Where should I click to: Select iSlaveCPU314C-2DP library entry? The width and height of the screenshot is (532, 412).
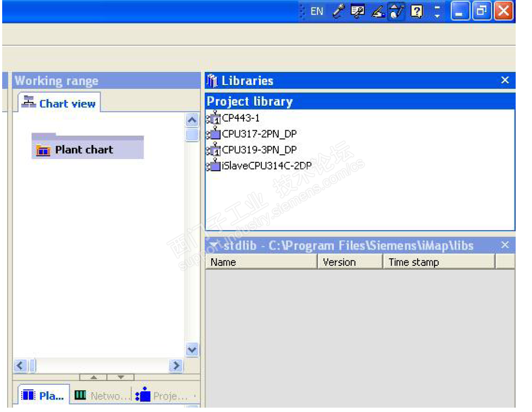pos(267,166)
